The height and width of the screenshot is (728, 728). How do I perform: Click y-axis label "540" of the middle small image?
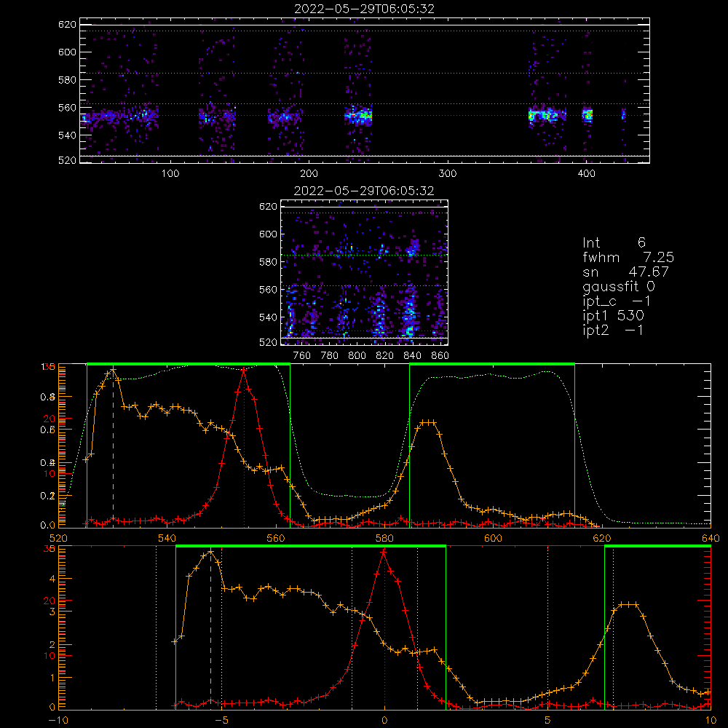click(268, 317)
